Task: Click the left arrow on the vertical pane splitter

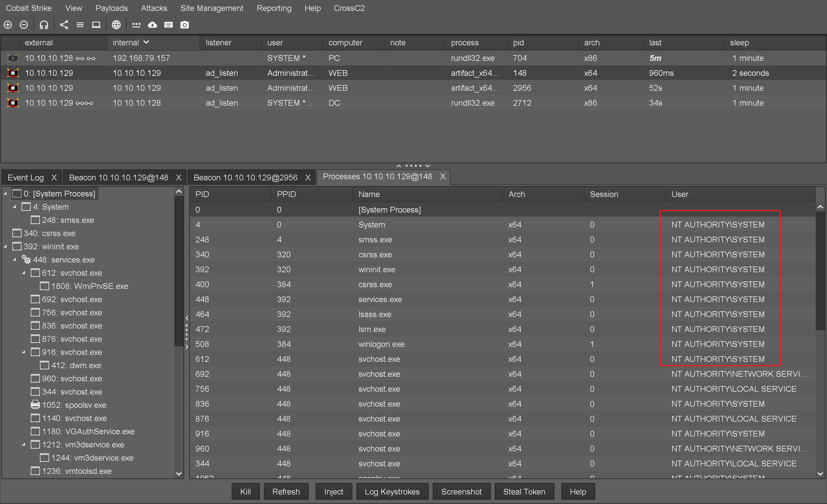Action: tap(187, 318)
